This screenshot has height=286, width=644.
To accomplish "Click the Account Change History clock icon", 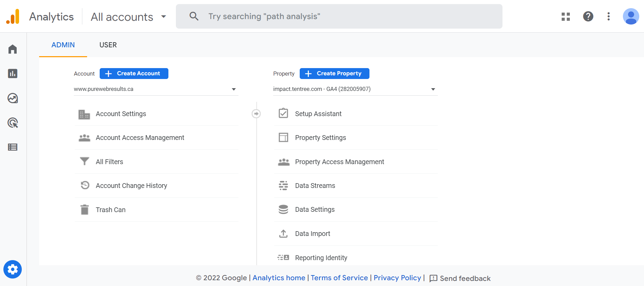I will [x=85, y=185].
